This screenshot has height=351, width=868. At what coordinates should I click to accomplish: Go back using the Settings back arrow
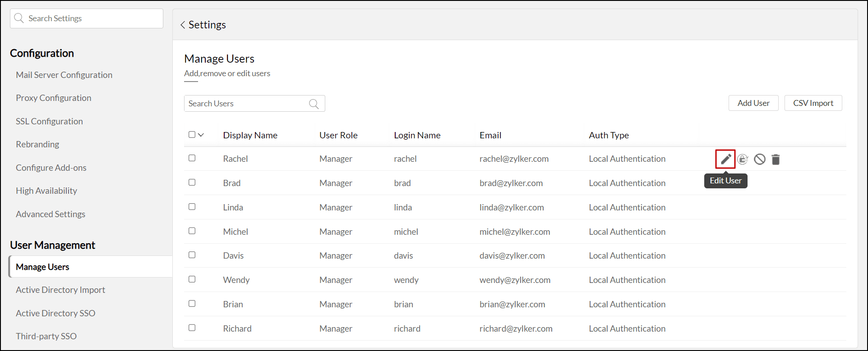(183, 25)
